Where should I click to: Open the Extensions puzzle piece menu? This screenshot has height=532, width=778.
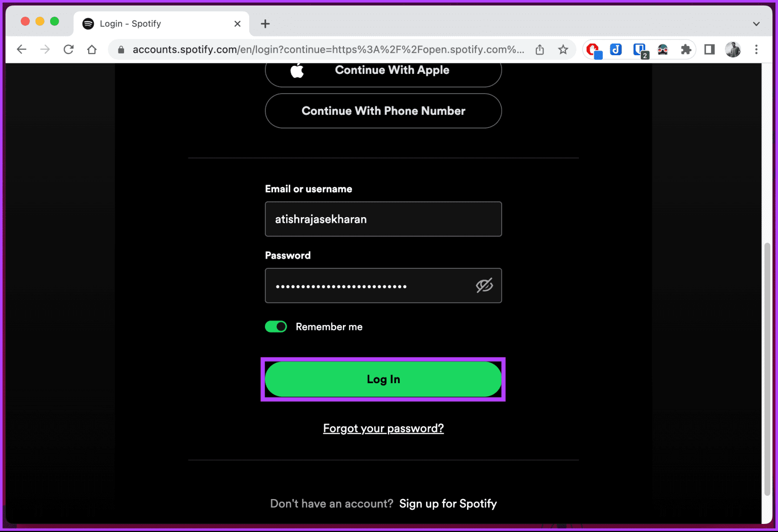point(686,50)
